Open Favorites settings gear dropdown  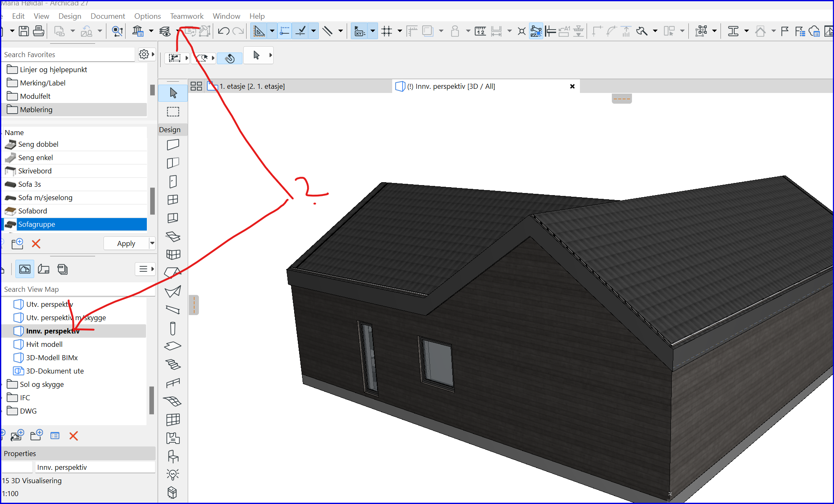tap(146, 54)
